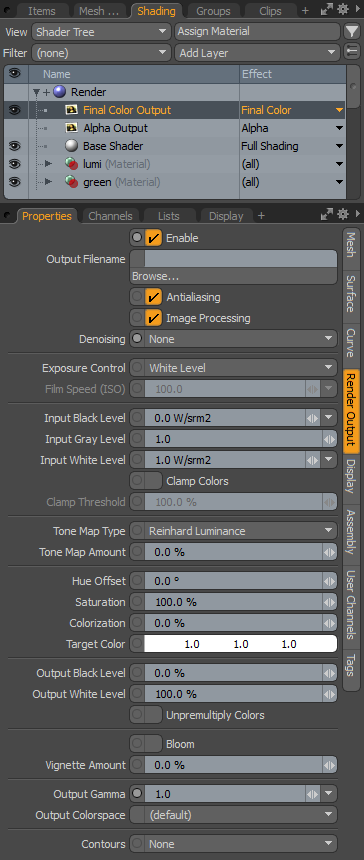Toggle the Image Processing checkbox
This screenshot has height=860, width=364.
click(x=154, y=318)
